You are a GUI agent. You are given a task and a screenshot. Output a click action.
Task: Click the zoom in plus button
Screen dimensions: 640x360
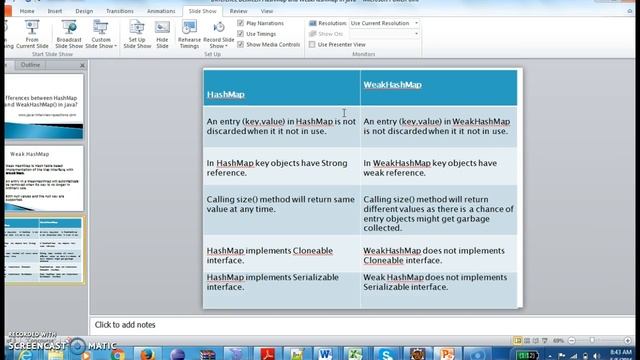pyautogui.click(x=628, y=340)
